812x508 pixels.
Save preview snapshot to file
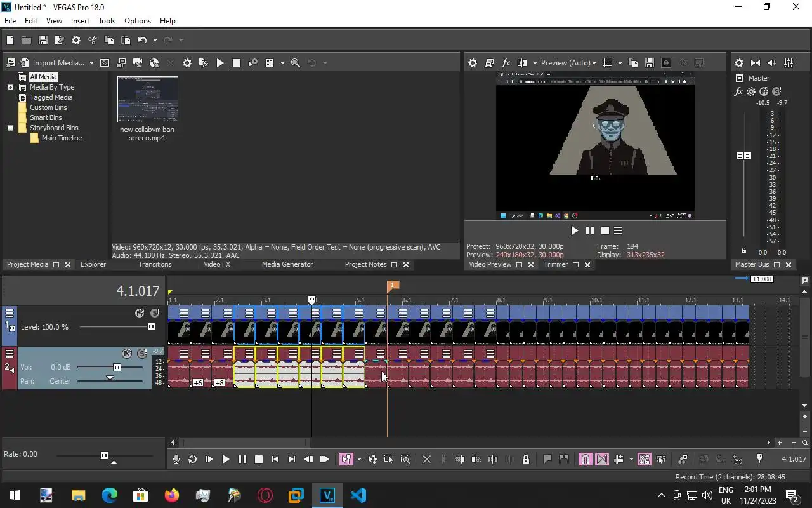pos(650,63)
